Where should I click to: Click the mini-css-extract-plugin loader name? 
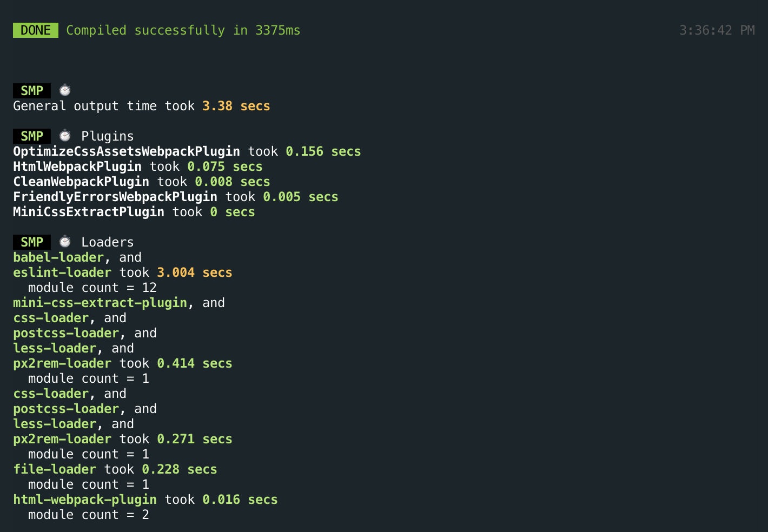coord(100,303)
